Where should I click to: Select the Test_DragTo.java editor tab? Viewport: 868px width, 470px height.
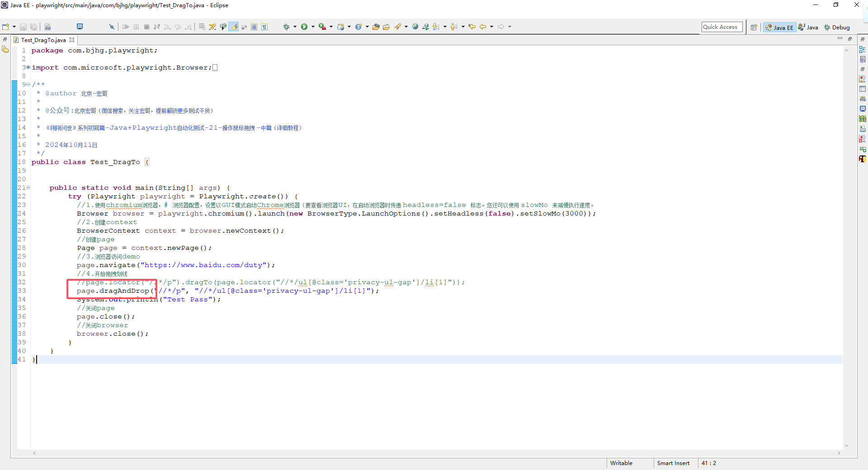click(x=43, y=40)
